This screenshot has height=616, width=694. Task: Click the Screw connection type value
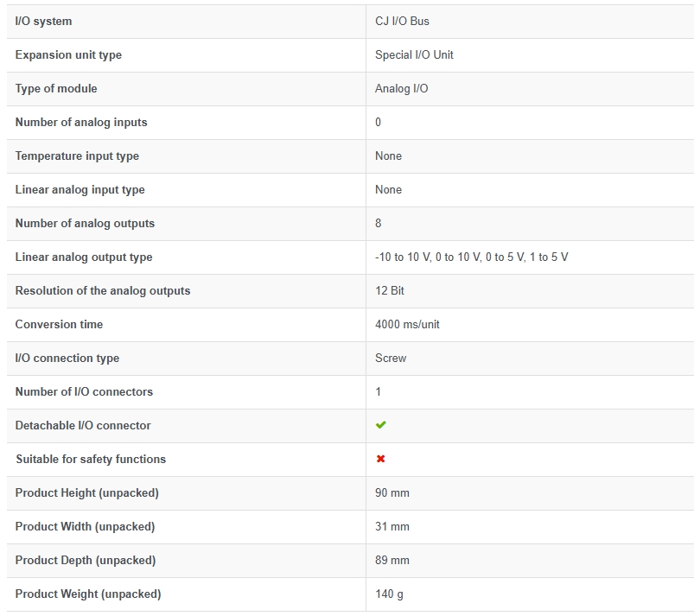[391, 358]
